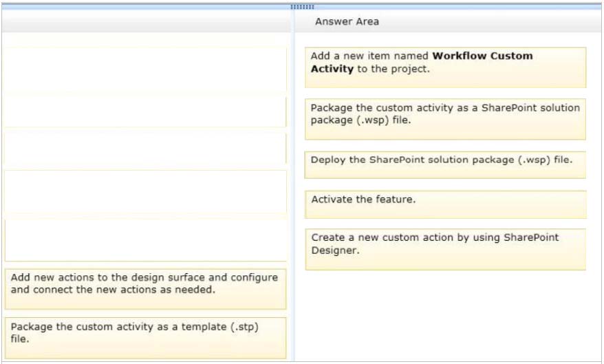Viewport: 604px width, 364px height.
Task: Click the package as .wsp file step
Action: (x=445, y=119)
